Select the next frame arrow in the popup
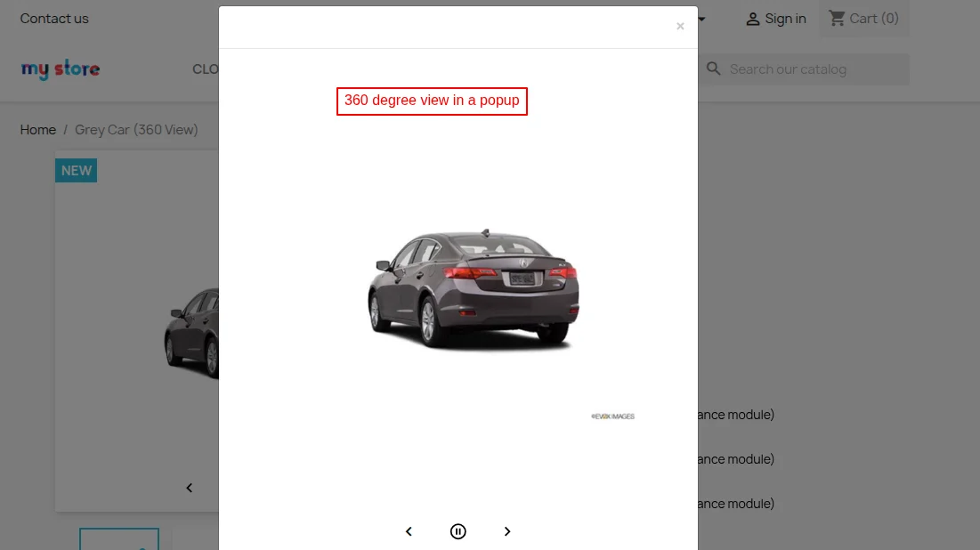Image resolution: width=980 pixels, height=550 pixels. tap(507, 531)
